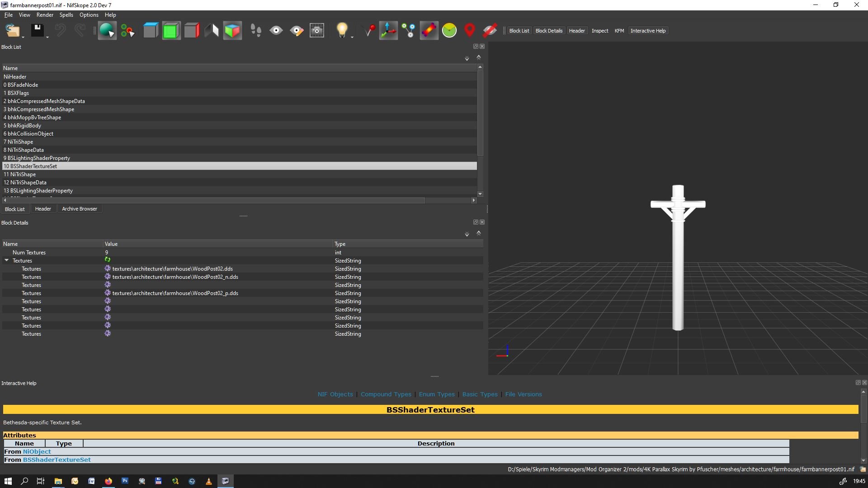Screen dimensions: 868x488
Task: Close the Block Details panel
Action: [482, 222]
